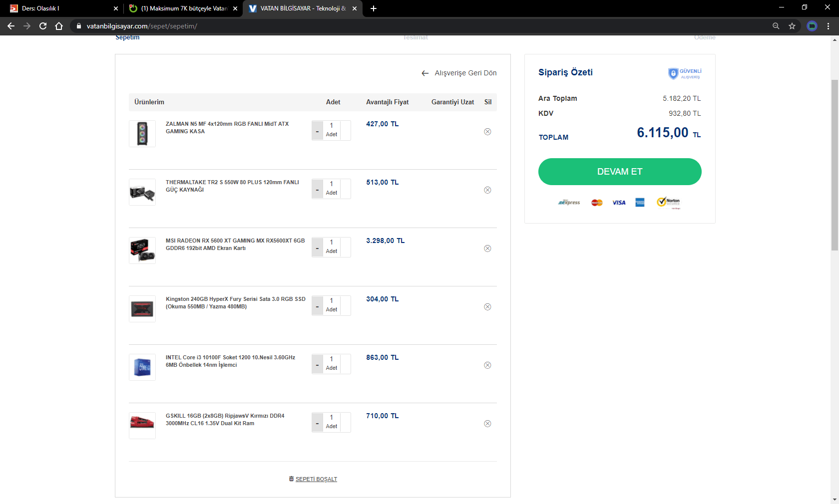The height and width of the screenshot is (504, 839).
Task: Open the INTEL Core i3 10100F product name
Action: [230, 361]
